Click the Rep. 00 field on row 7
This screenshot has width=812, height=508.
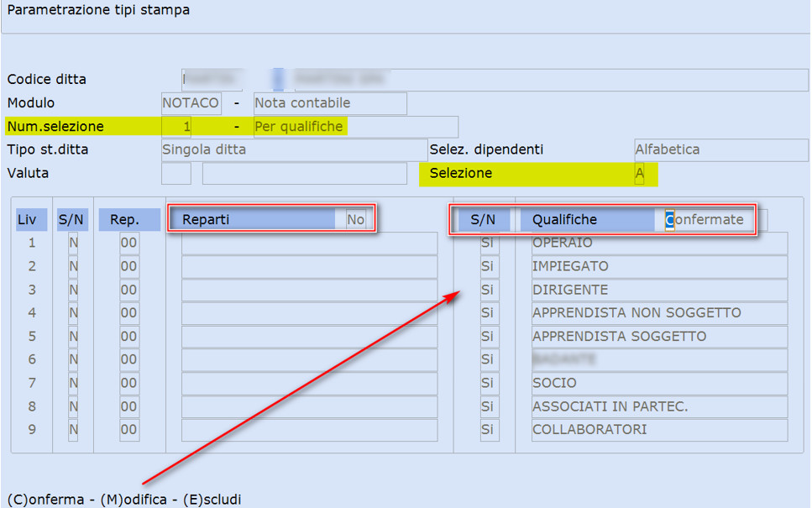[x=129, y=383]
